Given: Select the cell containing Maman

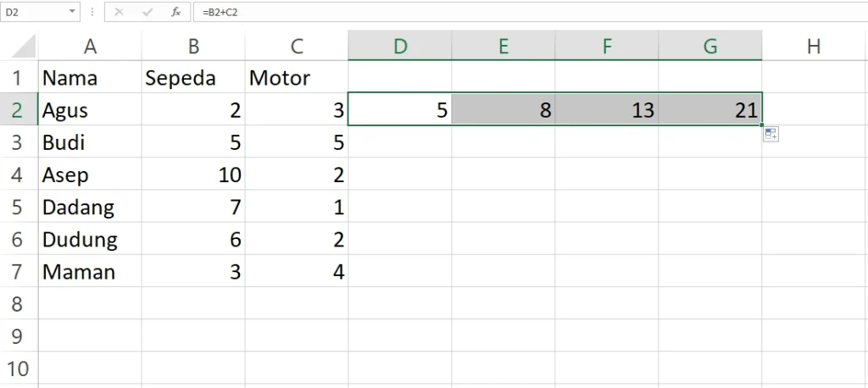Looking at the screenshot, I should 90,271.
